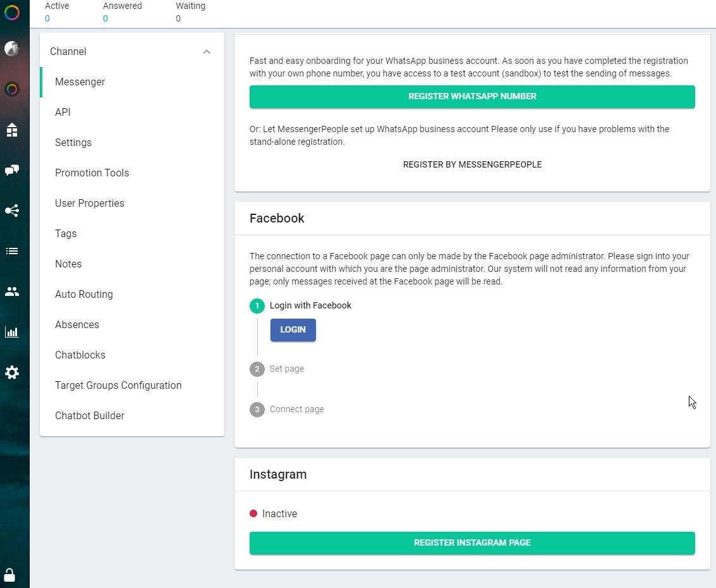This screenshot has height=588, width=716.
Task: Select Messenger in the Channel menu
Action: 132,82
